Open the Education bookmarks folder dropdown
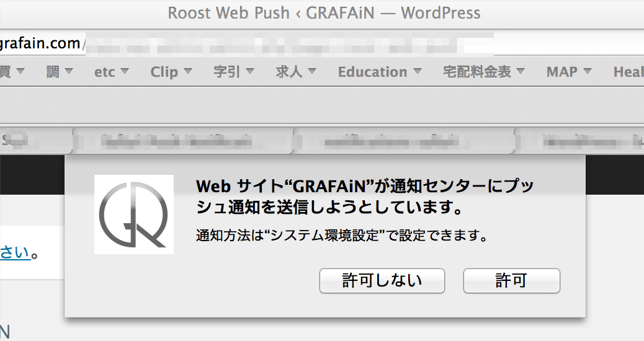644x341 pixels. (380, 72)
